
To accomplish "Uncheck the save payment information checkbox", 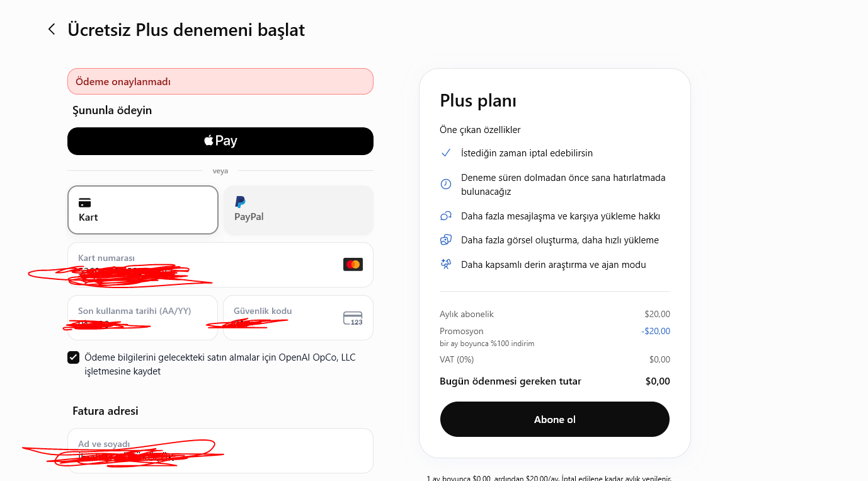I will point(74,357).
